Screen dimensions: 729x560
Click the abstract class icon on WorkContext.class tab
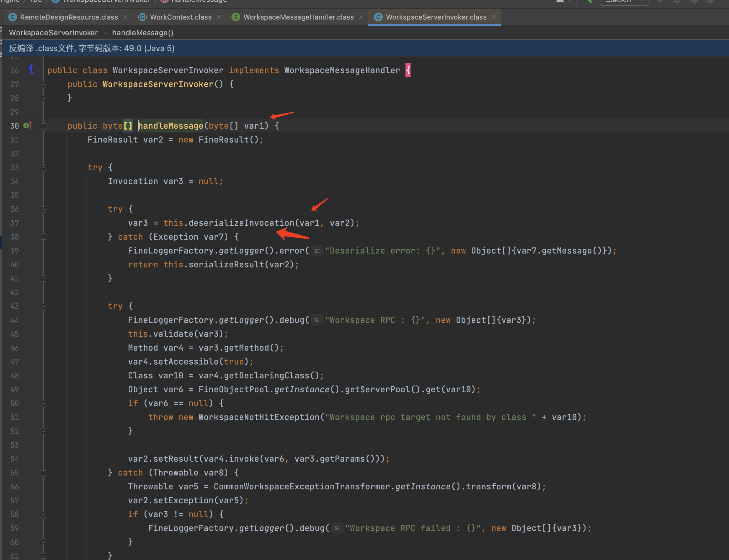pos(142,17)
